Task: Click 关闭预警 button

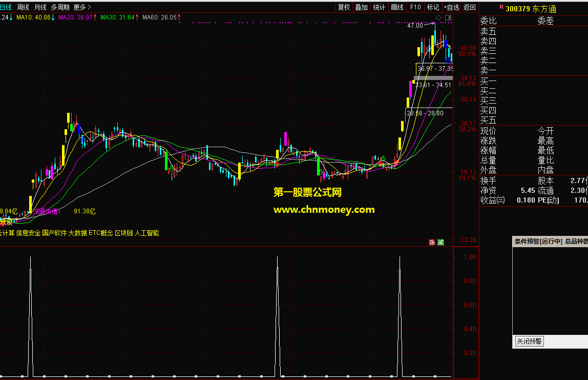Action: pyautogui.click(x=529, y=341)
